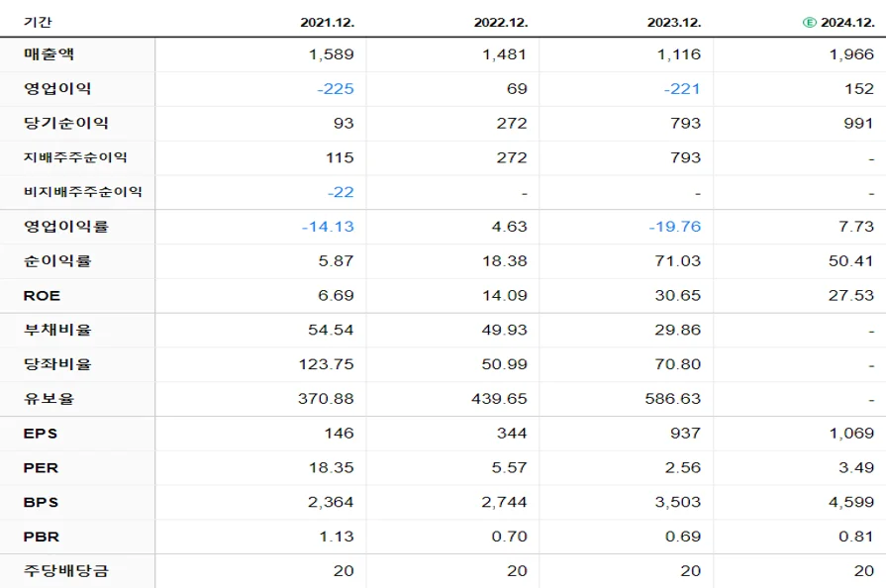Select the 2021.12. column header
The width and height of the screenshot is (886, 588).
tap(327, 23)
